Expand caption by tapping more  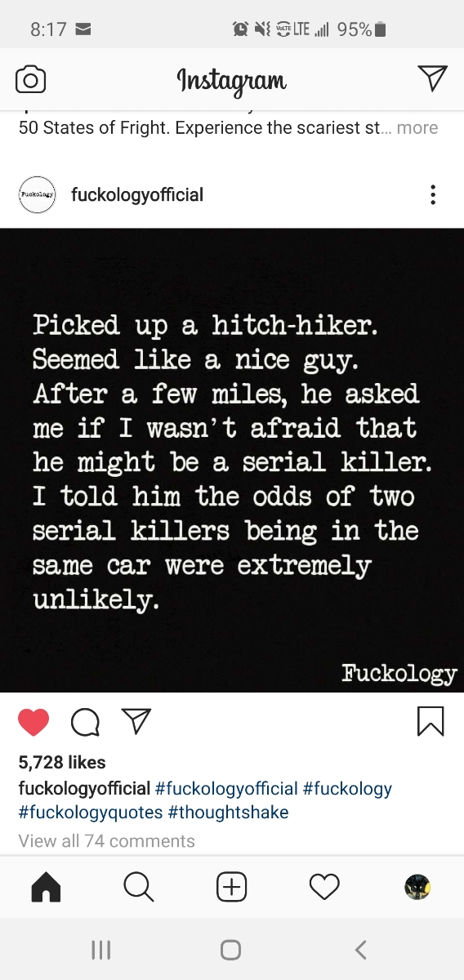pyautogui.click(x=417, y=127)
